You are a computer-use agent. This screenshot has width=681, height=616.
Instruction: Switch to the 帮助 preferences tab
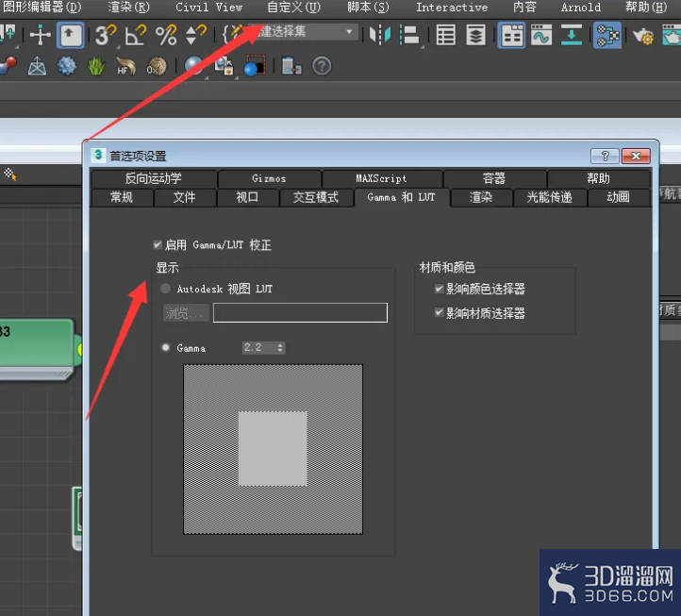pos(599,178)
